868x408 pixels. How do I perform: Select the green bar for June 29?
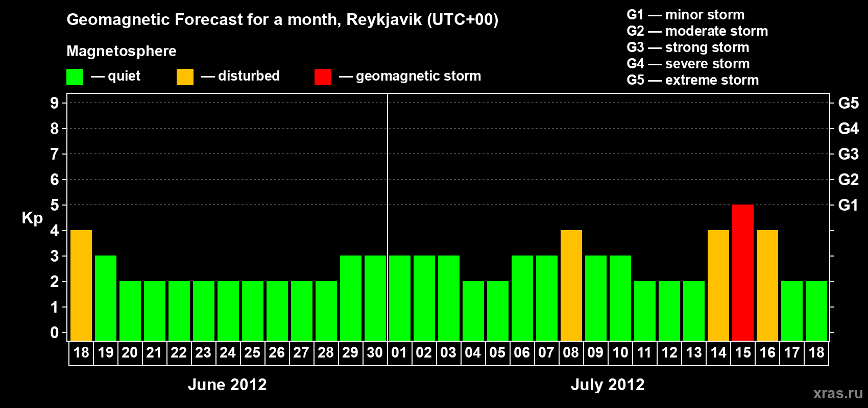click(351, 298)
